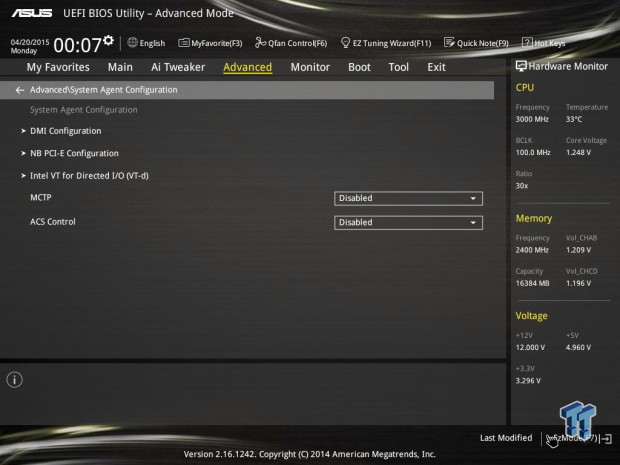Click the ACS Control label
620x465 pixels.
[x=53, y=222]
